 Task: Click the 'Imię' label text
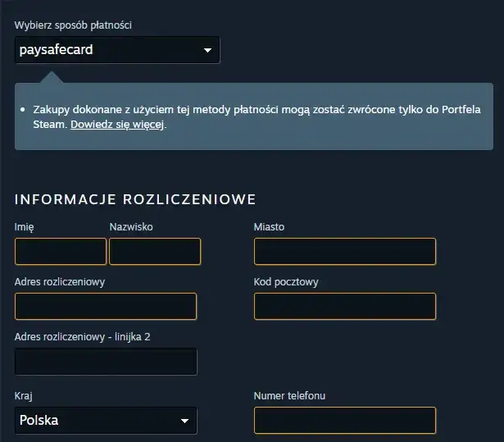click(24, 227)
